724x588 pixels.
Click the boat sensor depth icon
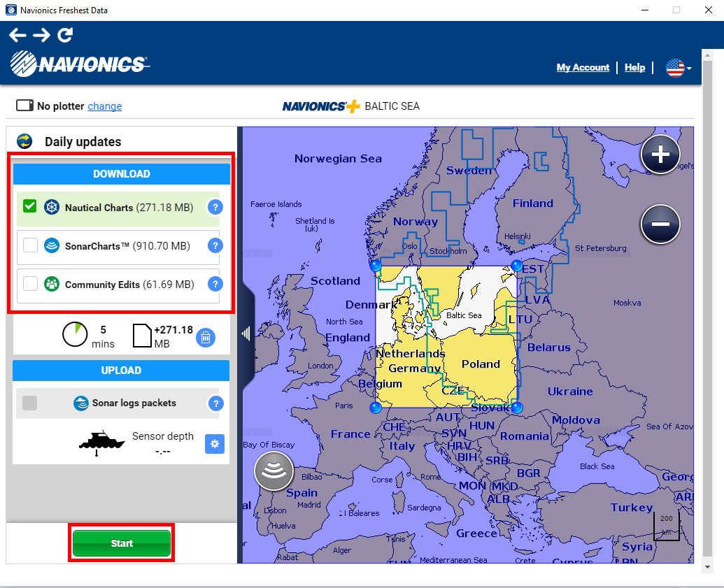point(101,443)
